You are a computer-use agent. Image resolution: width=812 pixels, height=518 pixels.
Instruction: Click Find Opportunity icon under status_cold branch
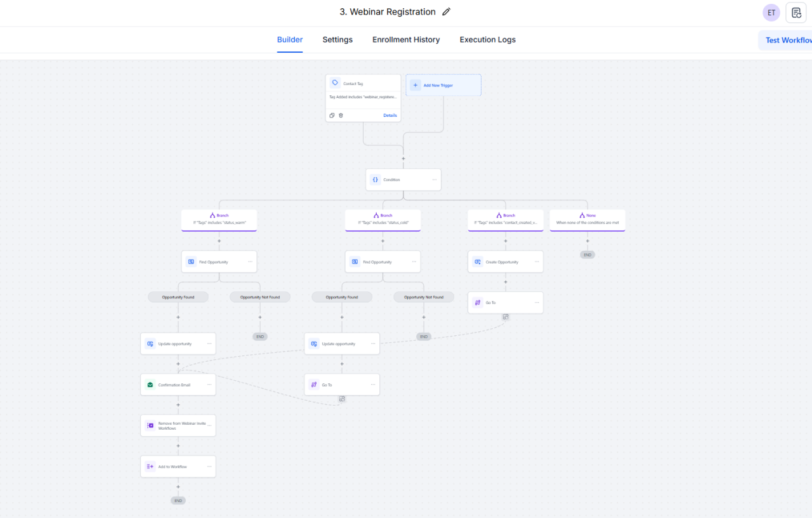point(355,262)
